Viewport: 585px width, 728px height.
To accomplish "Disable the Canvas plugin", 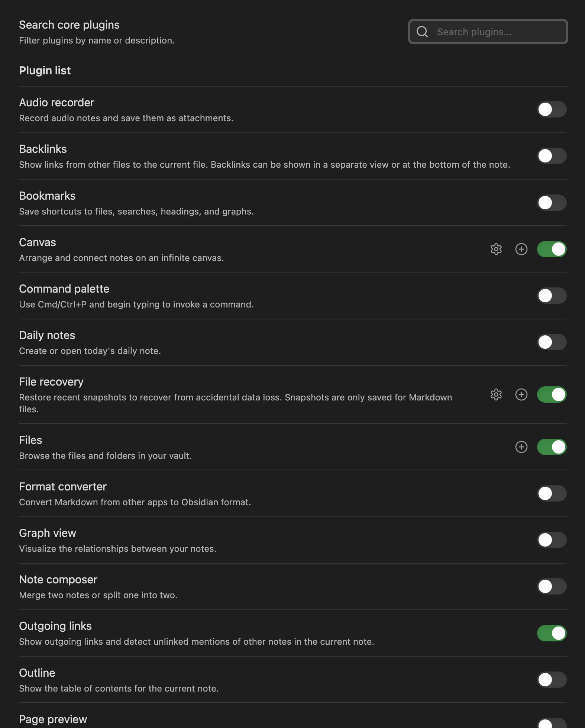I will 552,249.
